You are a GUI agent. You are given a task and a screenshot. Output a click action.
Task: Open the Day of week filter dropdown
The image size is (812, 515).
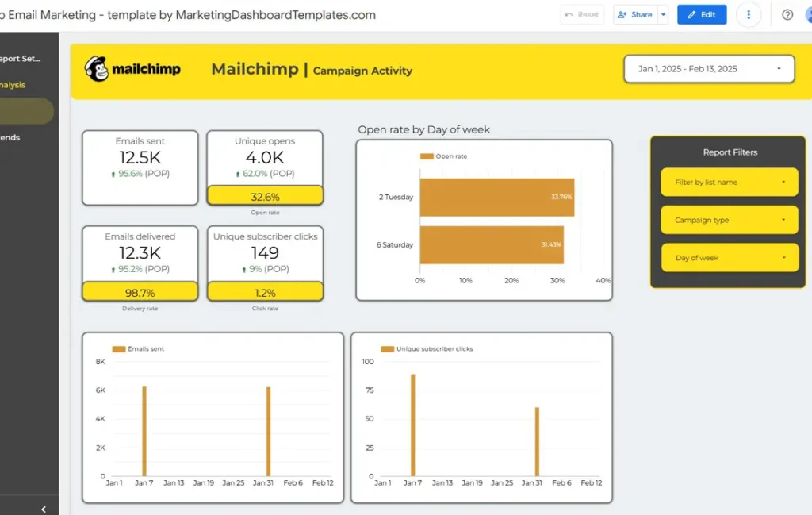pyautogui.click(x=730, y=257)
